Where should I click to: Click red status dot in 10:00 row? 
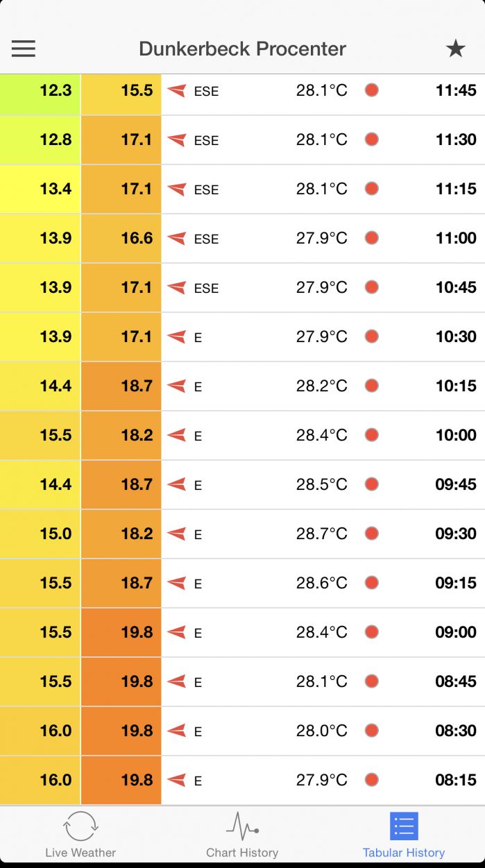point(372,435)
